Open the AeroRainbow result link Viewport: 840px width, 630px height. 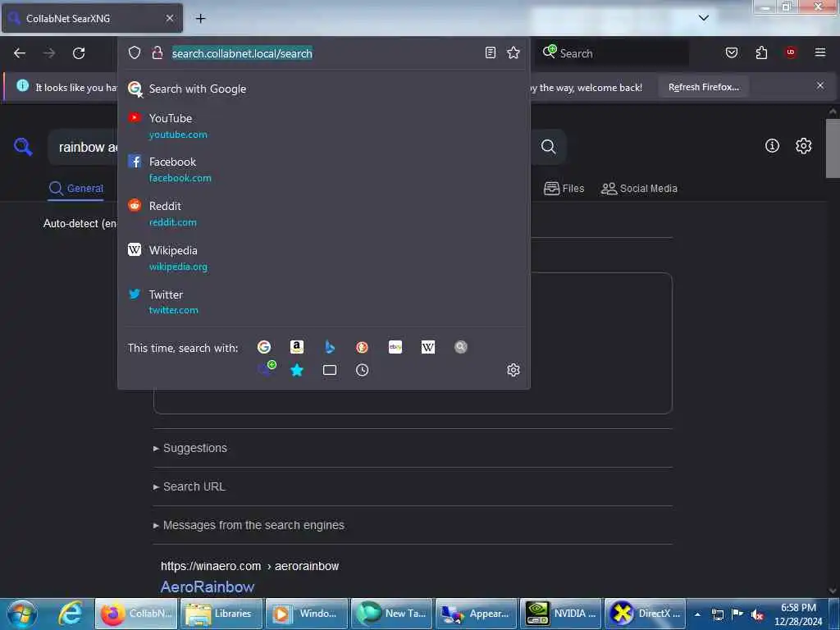click(208, 587)
